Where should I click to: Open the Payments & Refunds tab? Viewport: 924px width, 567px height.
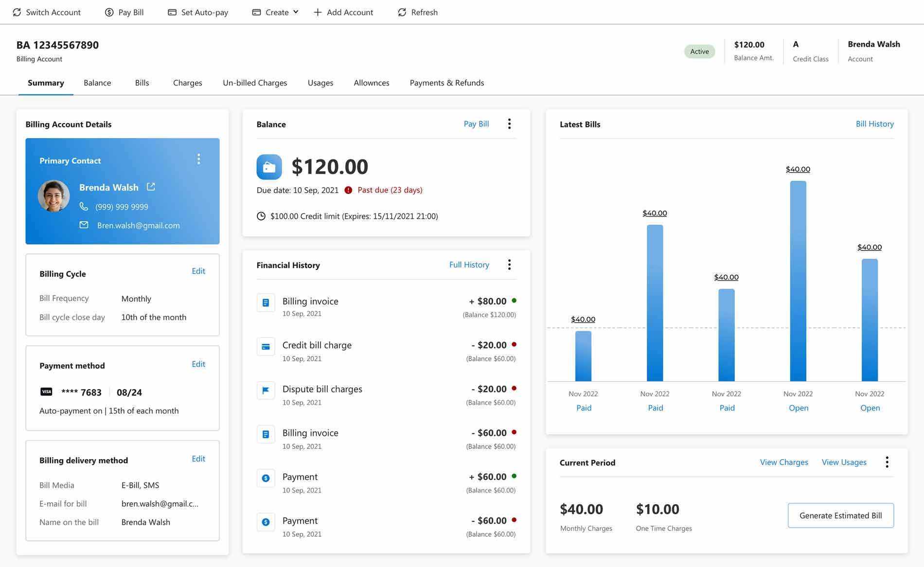point(446,83)
